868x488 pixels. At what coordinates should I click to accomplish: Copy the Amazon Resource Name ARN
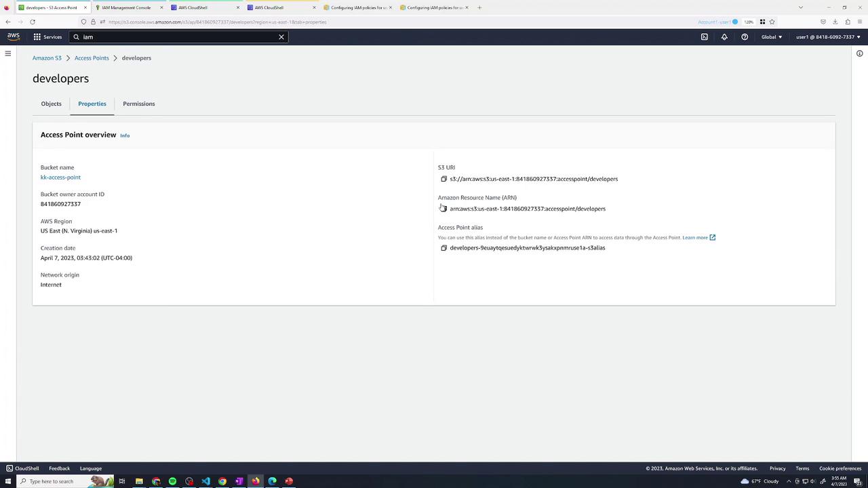click(443, 209)
